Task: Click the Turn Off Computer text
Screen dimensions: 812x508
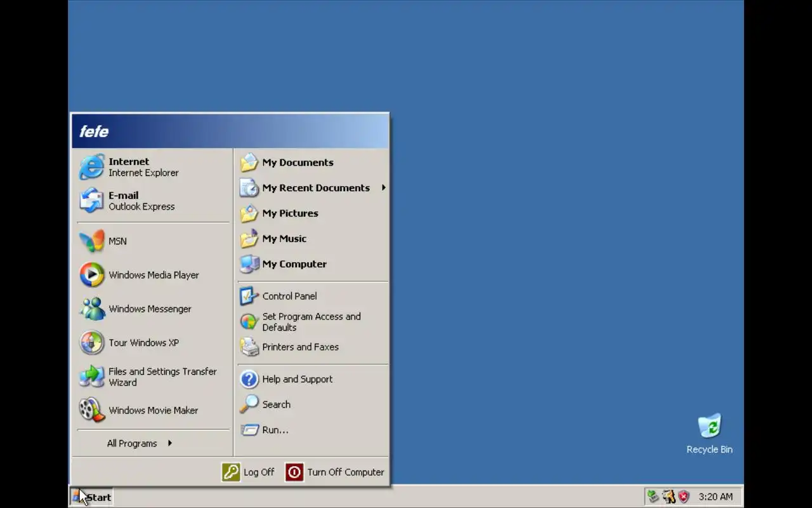Action: 346,472
